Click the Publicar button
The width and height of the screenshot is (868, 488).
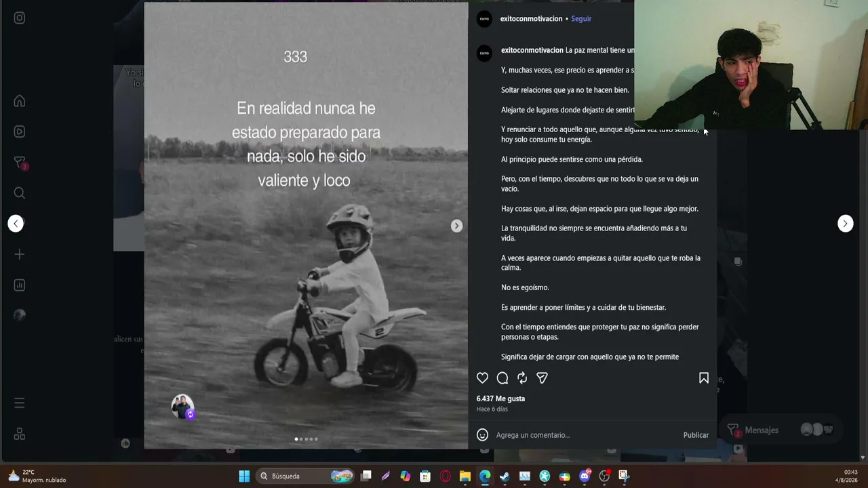pos(696,435)
